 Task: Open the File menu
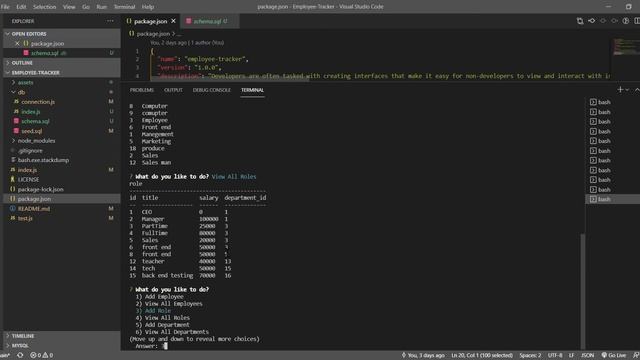[5, 7]
